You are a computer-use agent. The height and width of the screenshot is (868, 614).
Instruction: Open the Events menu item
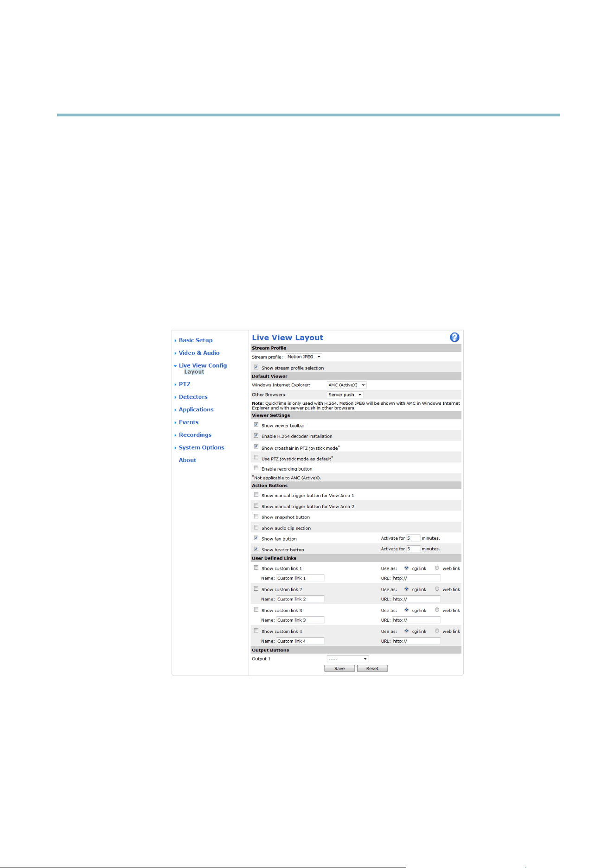coord(189,422)
